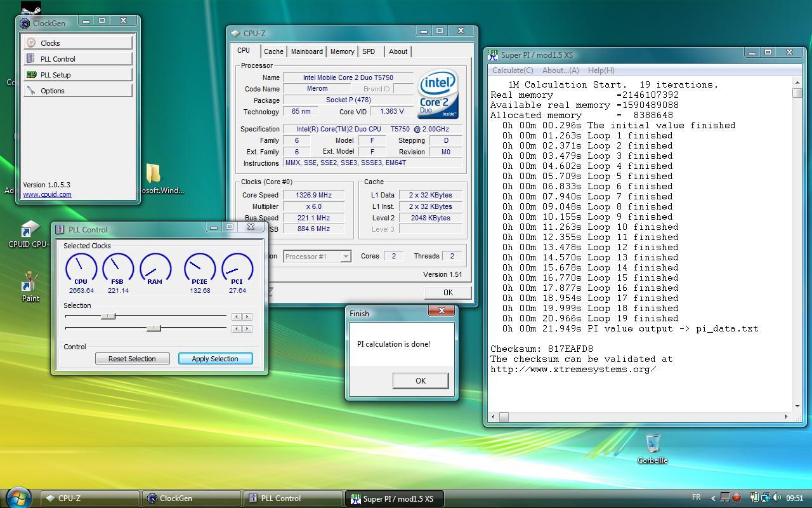Viewport: 812px width, 508px height.
Task: Click the ClockGen title bar icon
Action: (x=25, y=23)
